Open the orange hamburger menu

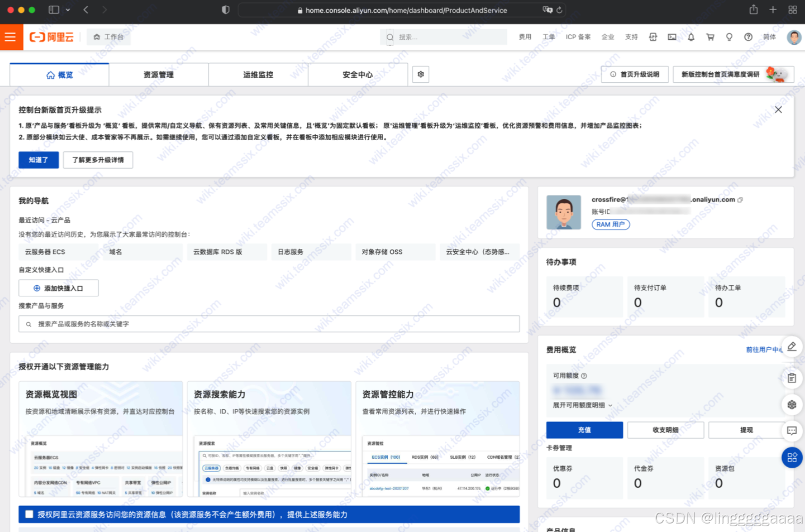tap(11, 37)
